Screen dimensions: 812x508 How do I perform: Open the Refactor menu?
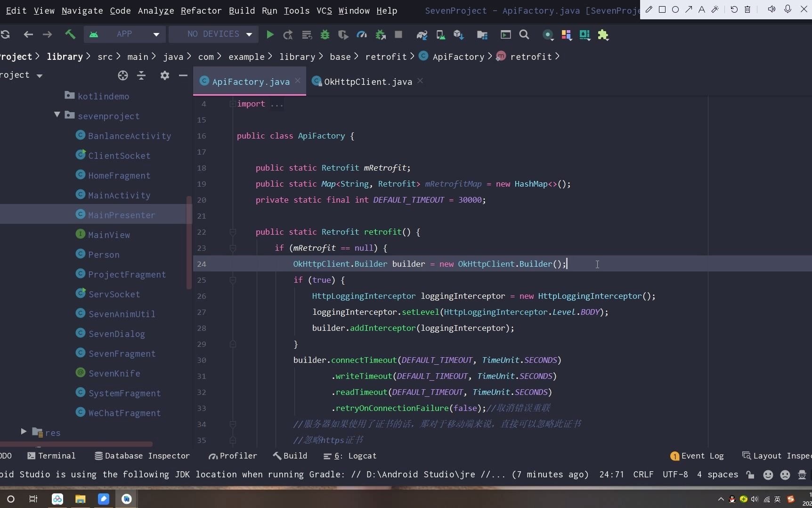pos(201,10)
